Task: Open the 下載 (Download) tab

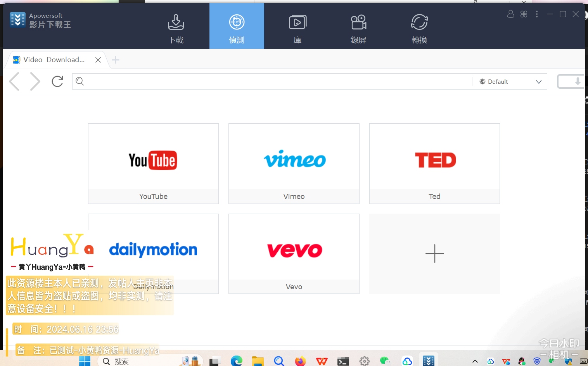Action: click(x=176, y=29)
